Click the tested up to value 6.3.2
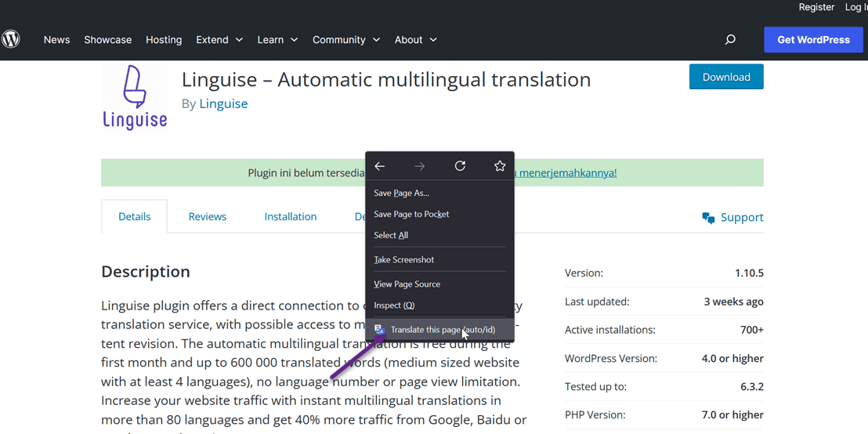Image resolution: width=868 pixels, height=434 pixels. pos(752,386)
